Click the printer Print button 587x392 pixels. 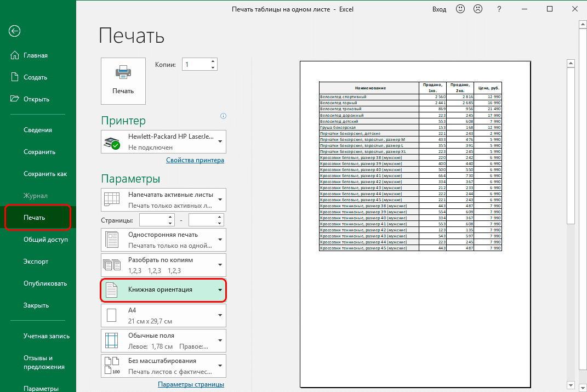(x=123, y=81)
